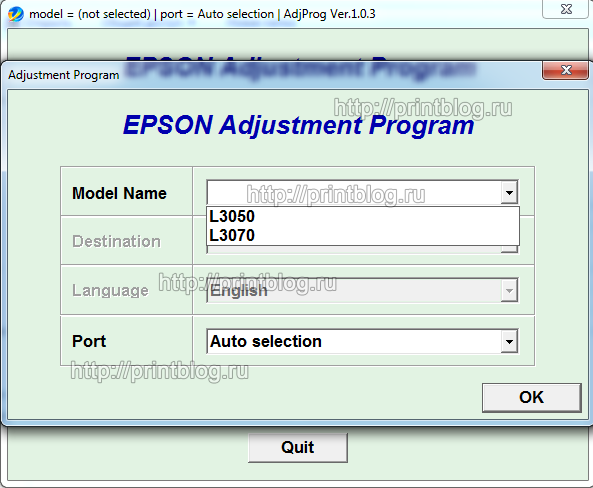Click the printblog.ru watermark below the Port row
The width and height of the screenshot is (593, 488).
coord(160,371)
